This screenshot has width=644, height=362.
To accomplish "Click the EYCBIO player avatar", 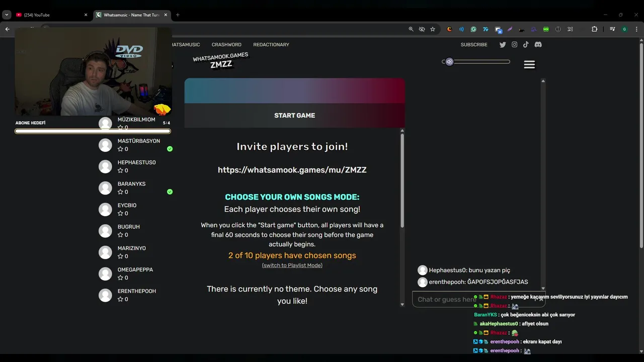I will (x=105, y=209).
